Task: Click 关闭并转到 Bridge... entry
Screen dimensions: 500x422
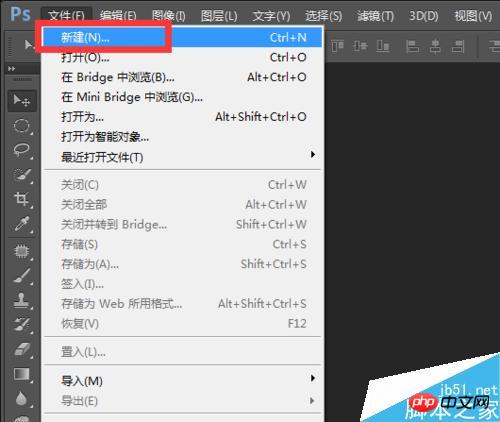Action: [x=182, y=224]
